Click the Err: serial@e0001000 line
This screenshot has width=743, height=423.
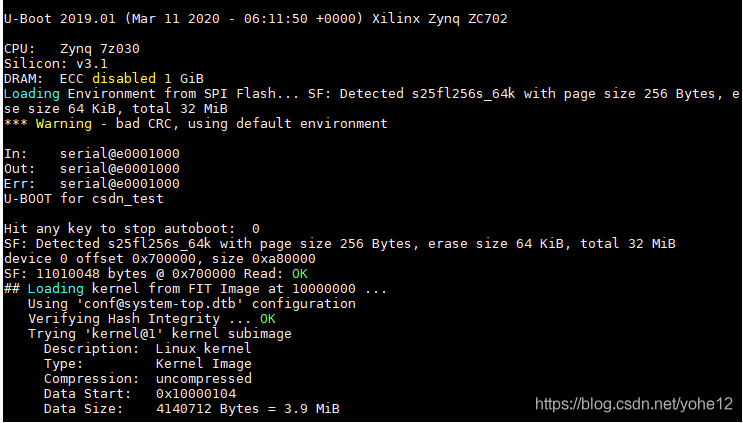click(92, 184)
